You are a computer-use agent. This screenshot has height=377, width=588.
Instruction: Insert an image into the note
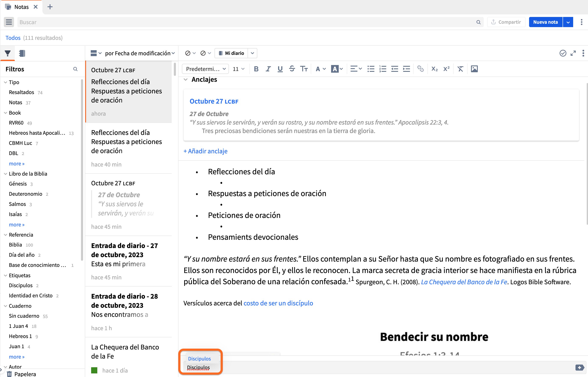click(x=474, y=69)
